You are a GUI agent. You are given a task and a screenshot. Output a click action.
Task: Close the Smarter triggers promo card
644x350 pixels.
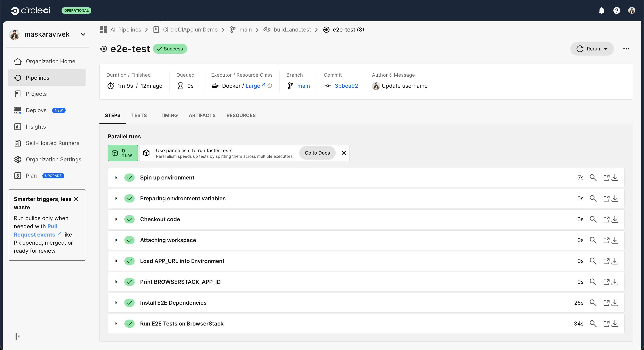coord(76,199)
